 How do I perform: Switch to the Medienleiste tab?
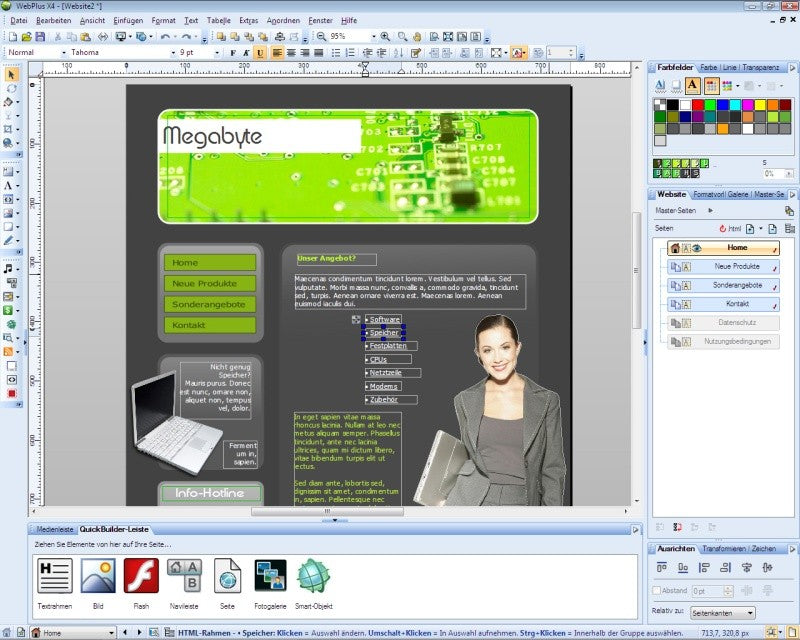[x=55, y=529]
